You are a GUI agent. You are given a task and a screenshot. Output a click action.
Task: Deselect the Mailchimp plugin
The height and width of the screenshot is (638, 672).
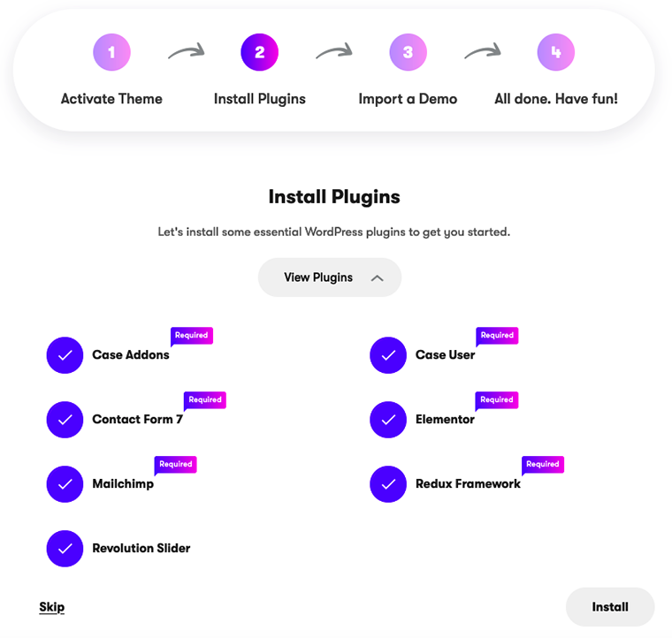coord(65,484)
